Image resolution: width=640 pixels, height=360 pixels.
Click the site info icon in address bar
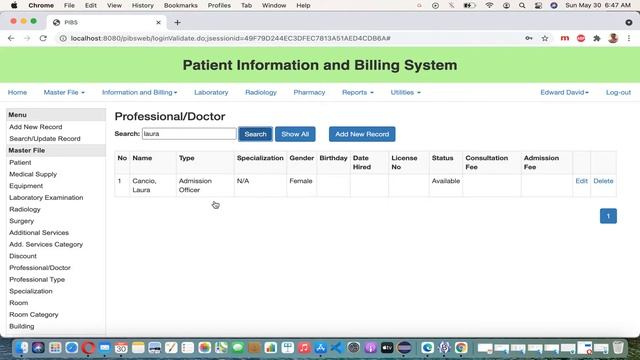point(63,38)
